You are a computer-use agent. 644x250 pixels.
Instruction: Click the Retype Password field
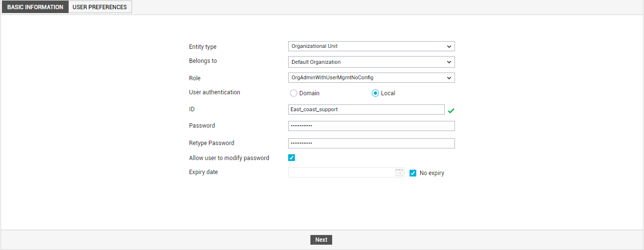coord(371,143)
